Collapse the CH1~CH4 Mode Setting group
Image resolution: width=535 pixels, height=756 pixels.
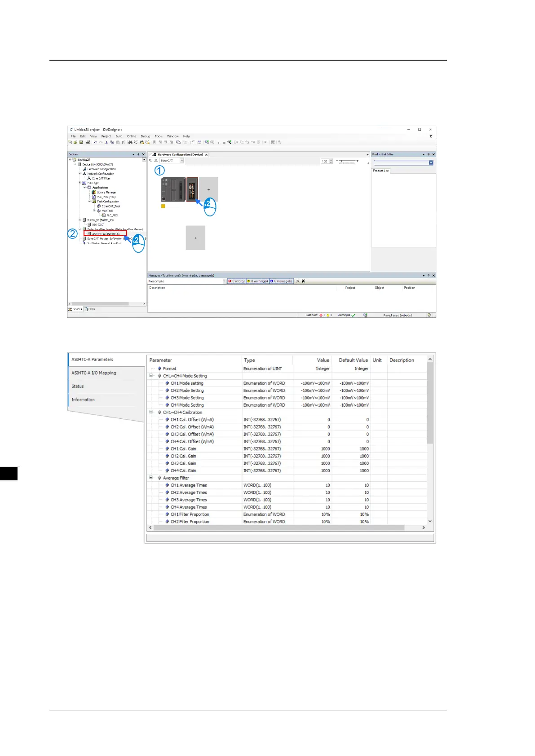tap(151, 376)
